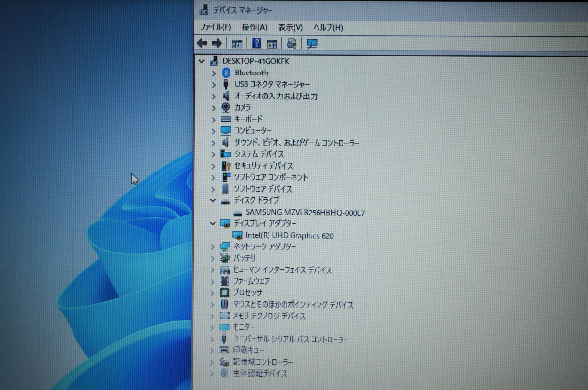Select Intel(R) UHD Graphics 620 adapter
This screenshot has width=588, height=390.
[x=289, y=236]
